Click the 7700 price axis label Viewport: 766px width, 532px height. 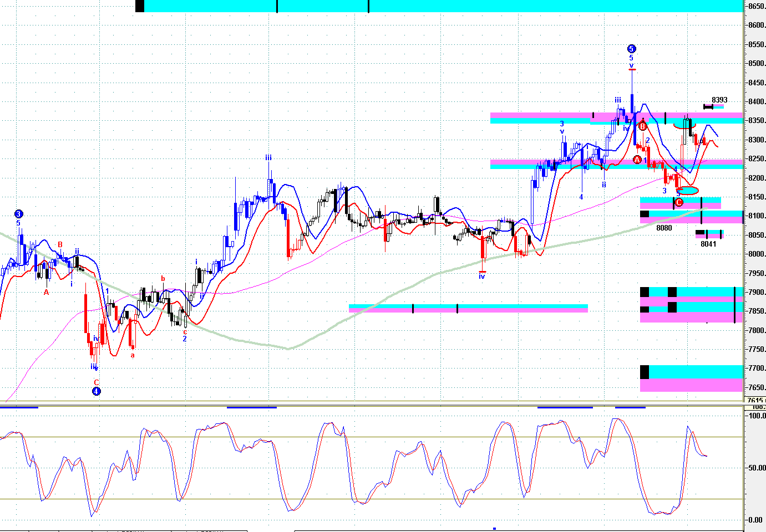[757, 368]
